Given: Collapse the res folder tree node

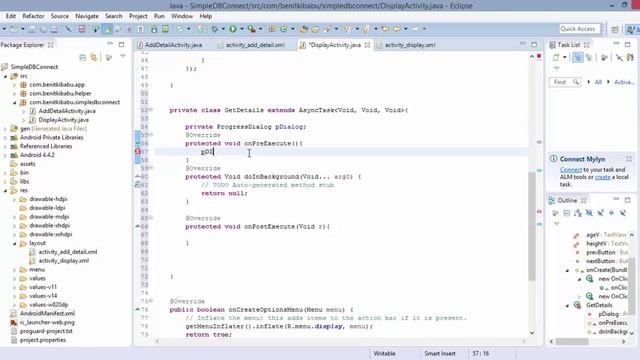Looking at the screenshot, I should [6, 190].
